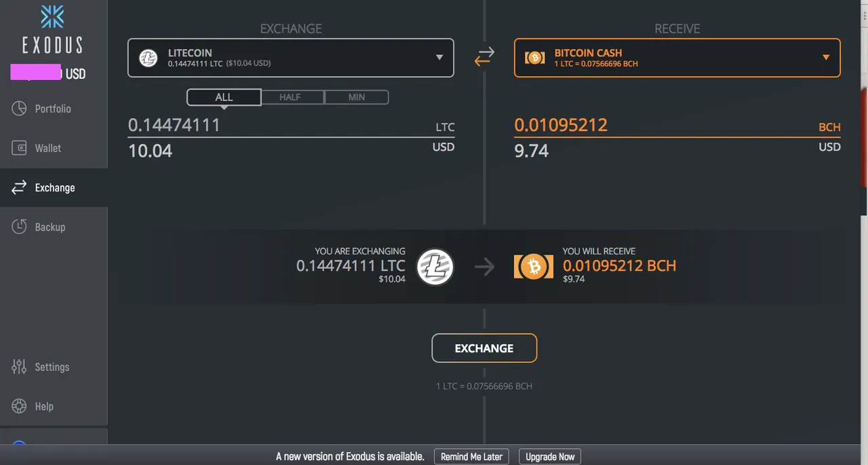Screen dimensions: 868x465
Task: Click 0.01095212 BCH in summary
Action: (x=619, y=265)
